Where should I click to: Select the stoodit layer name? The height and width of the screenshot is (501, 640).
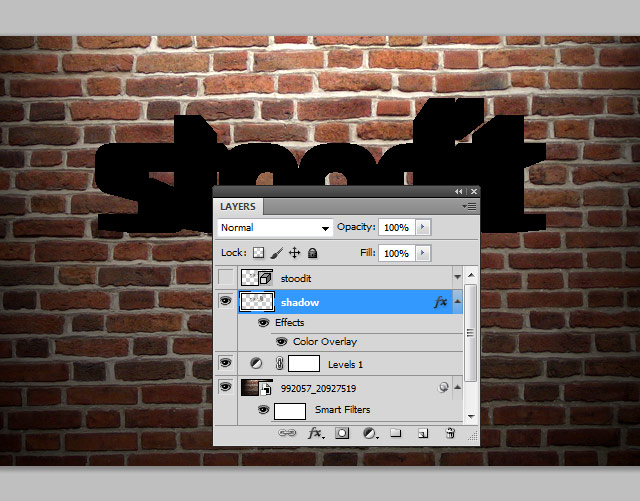pyautogui.click(x=296, y=278)
